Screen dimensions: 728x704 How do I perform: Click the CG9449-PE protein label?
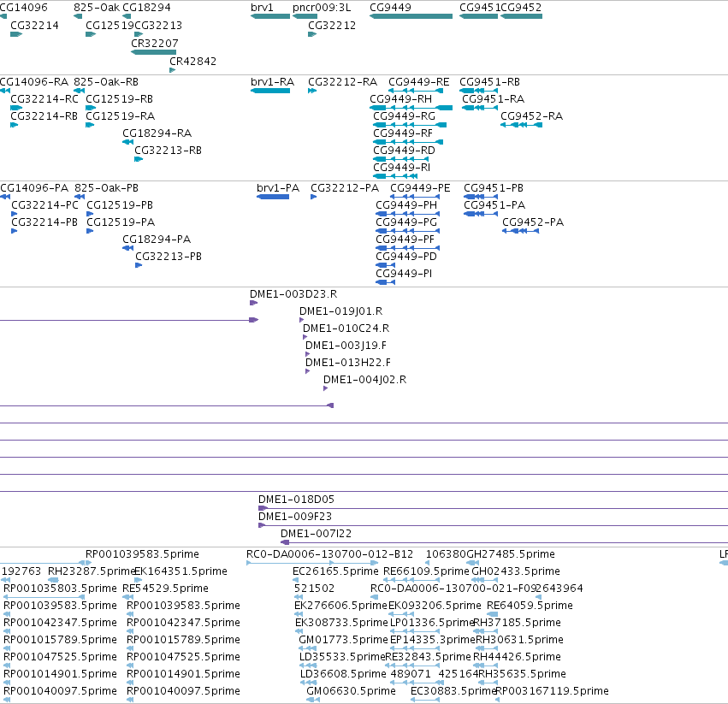pyautogui.click(x=420, y=188)
